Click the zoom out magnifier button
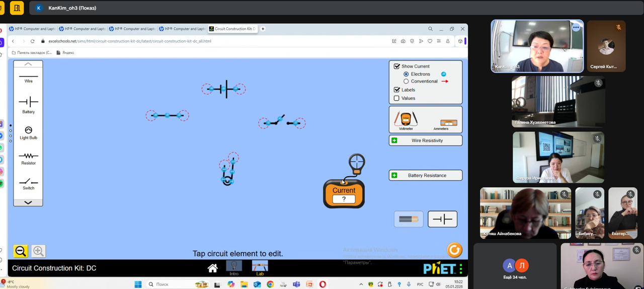Viewport: 644px width, 289px height. click(21, 251)
